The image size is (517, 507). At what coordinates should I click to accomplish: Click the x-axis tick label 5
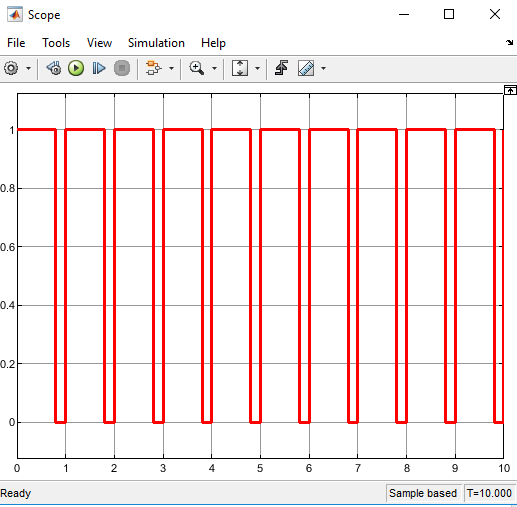[x=260, y=468]
